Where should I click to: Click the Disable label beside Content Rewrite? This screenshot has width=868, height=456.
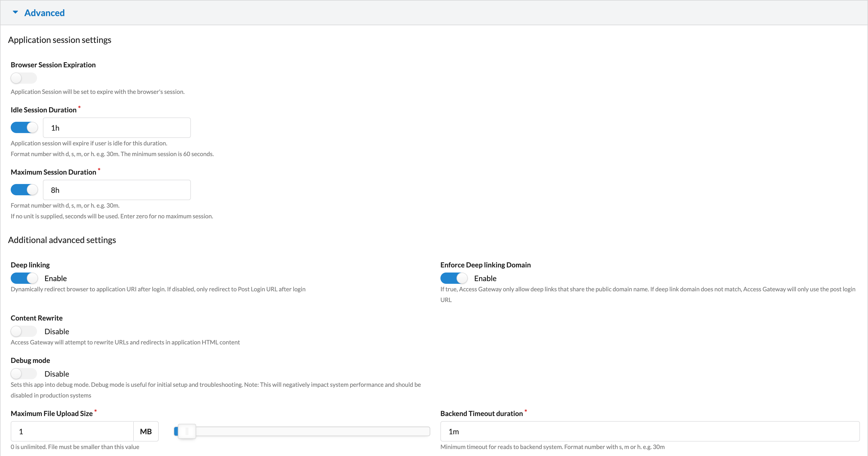(x=57, y=332)
